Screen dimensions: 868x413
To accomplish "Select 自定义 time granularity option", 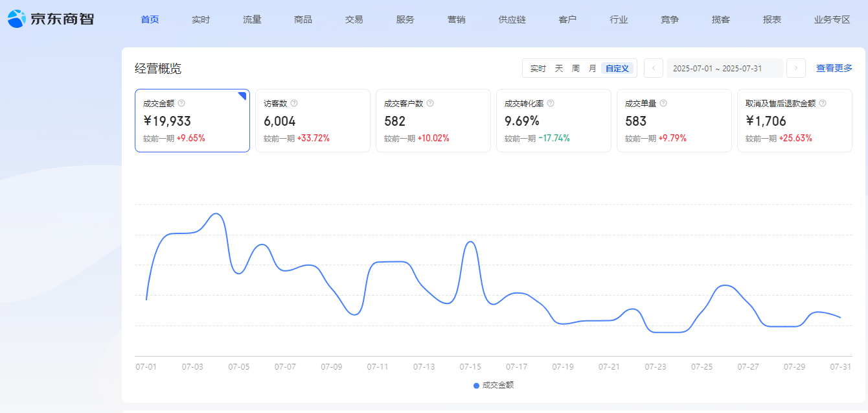I will coord(617,68).
